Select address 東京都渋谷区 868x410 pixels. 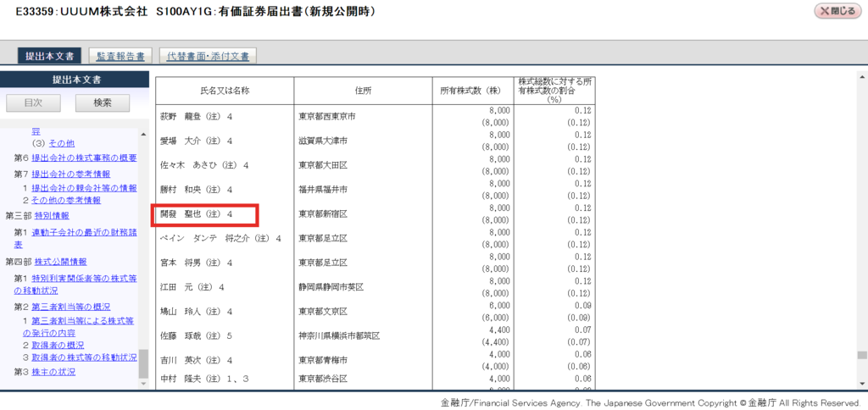click(321, 379)
